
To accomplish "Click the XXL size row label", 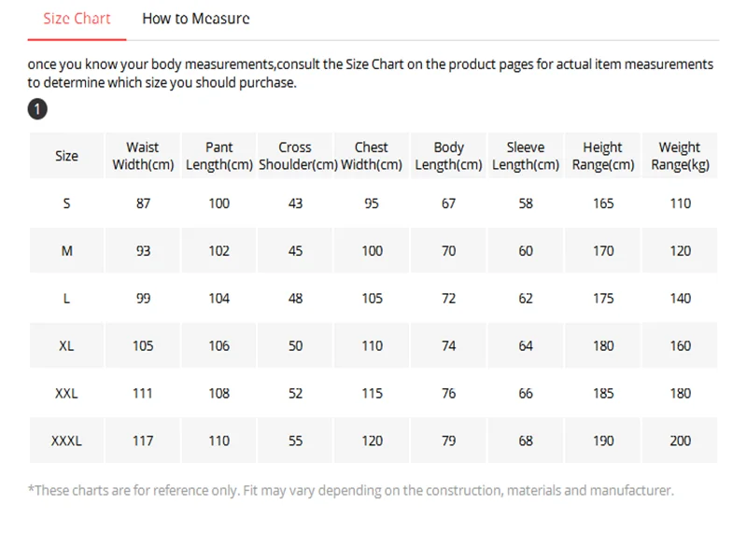I will [x=66, y=393].
